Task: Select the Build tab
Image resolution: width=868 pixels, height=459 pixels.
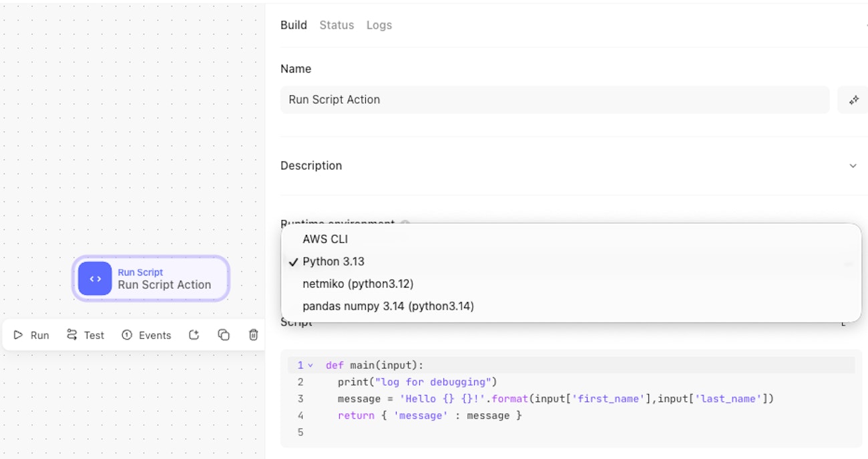Action: pos(293,25)
